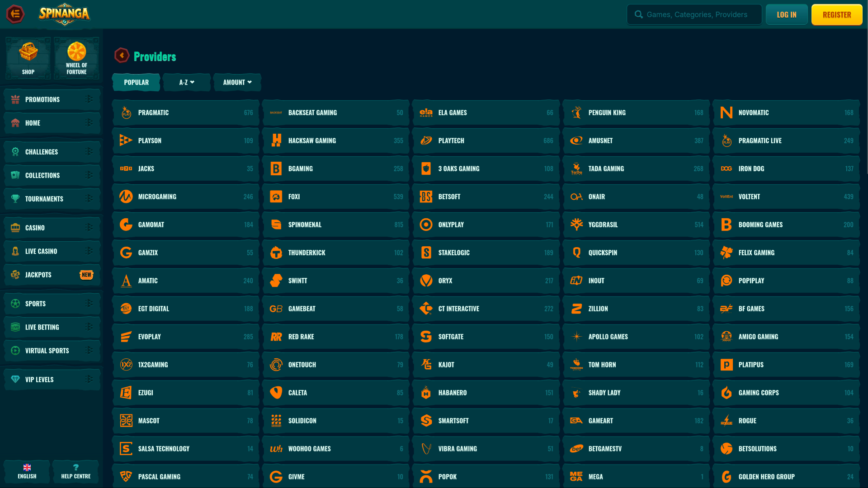Open the Gaming Corps provider card

[x=786, y=393]
